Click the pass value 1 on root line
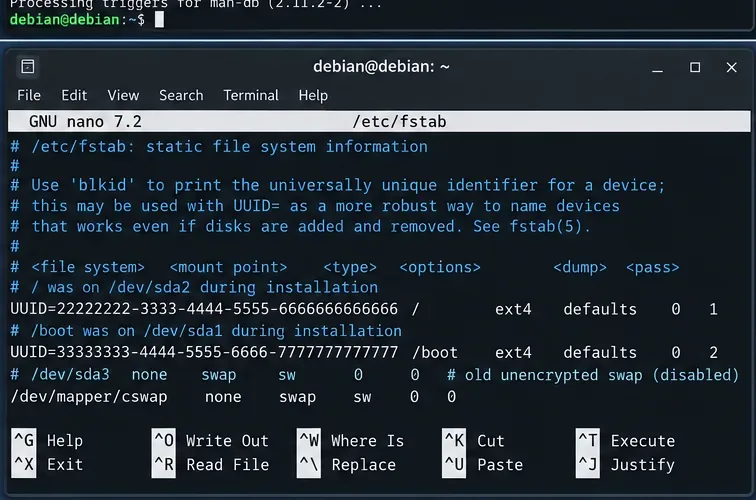 (713, 309)
